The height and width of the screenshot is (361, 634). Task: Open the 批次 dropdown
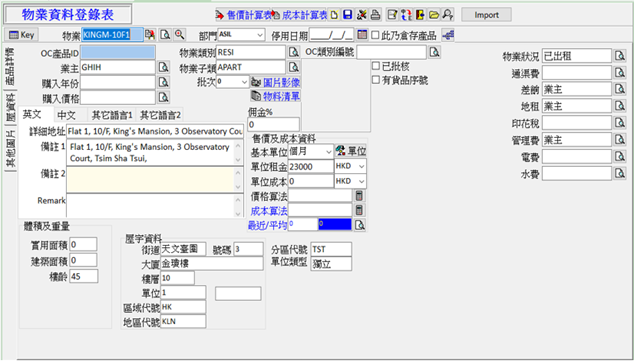coord(244,82)
